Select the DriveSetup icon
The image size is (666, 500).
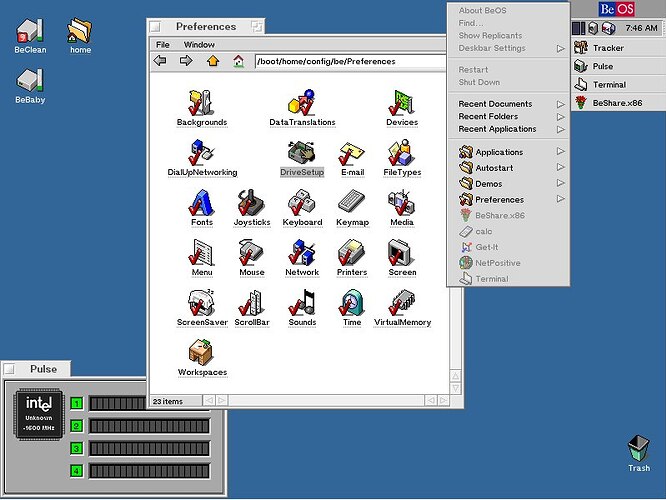[302, 153]
